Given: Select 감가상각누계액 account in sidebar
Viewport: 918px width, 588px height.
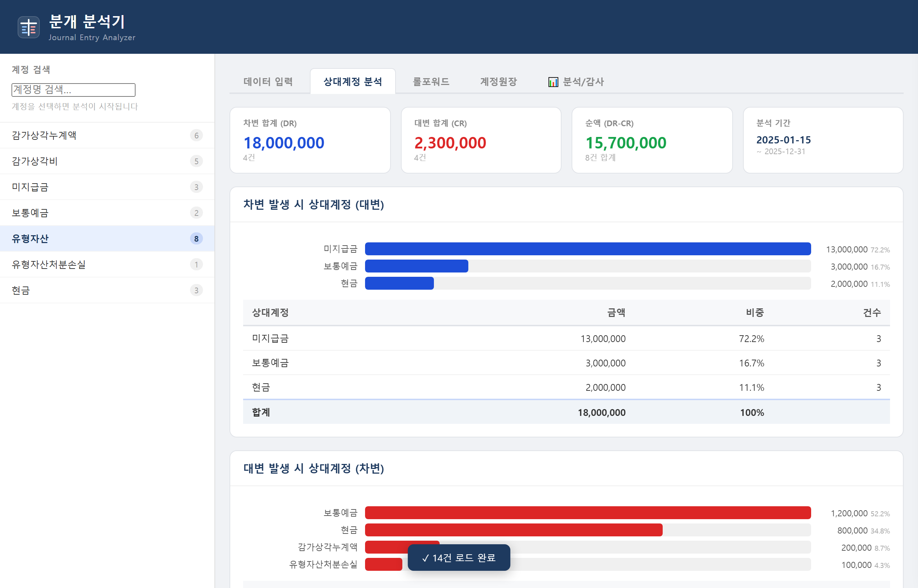Looking at the screenshot, I should [107, 135].
